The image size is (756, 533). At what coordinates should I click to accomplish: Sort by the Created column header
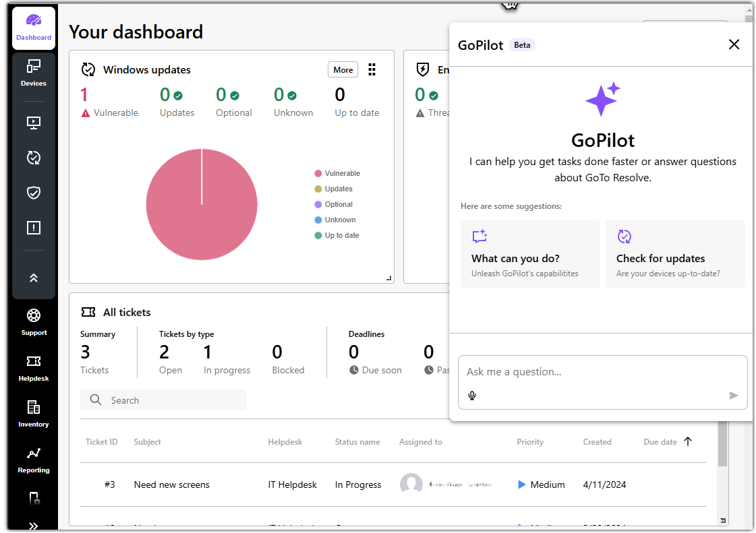[x=597, y=442]
